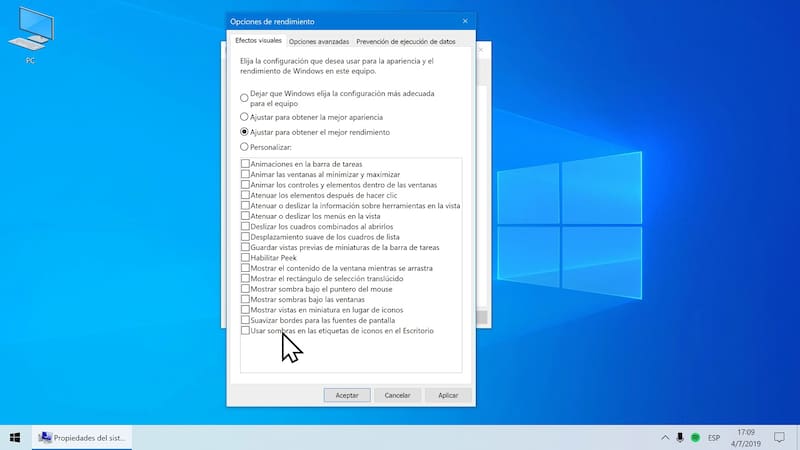Check Mostrar sombras bajo las ventanas
Viewport: 800px width, 450px height.
click(245, 299)
